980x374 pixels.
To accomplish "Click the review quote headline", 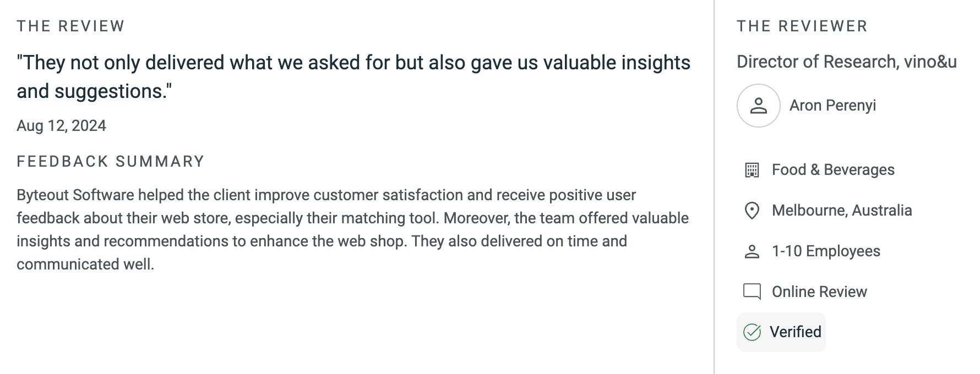I will point(353,77).
